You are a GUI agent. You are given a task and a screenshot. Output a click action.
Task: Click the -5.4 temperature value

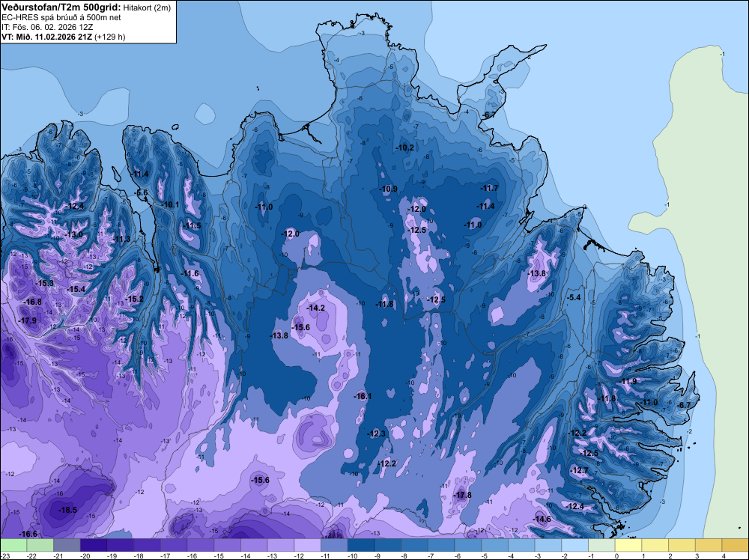click(x=574, y=297)
